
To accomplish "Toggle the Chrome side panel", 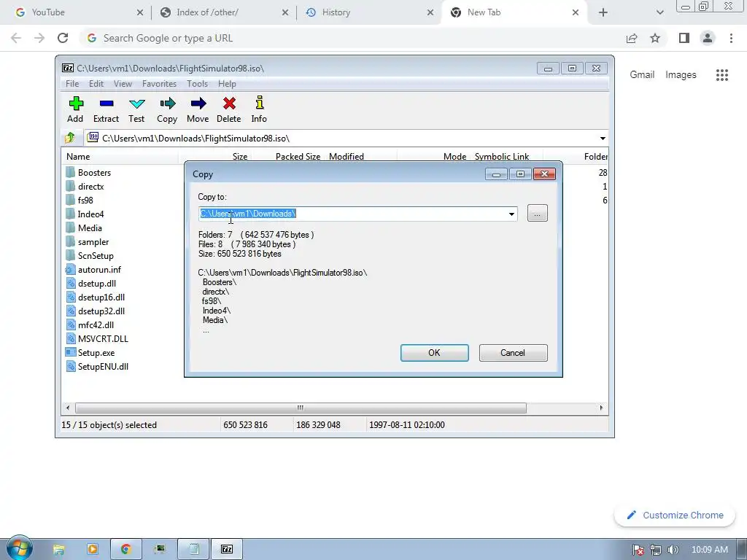I will (x=684, y=38).
